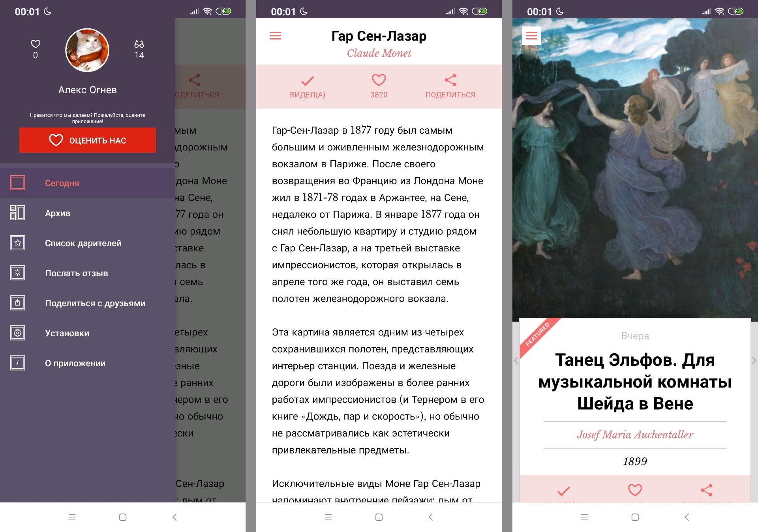Tap Android recents button on the third screen

click(x=584, y=517)
